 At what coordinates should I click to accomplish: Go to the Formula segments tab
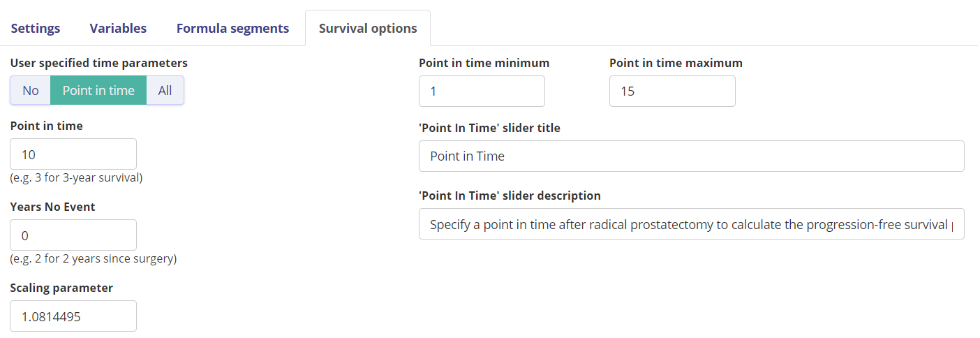click(x=232, y=29)
